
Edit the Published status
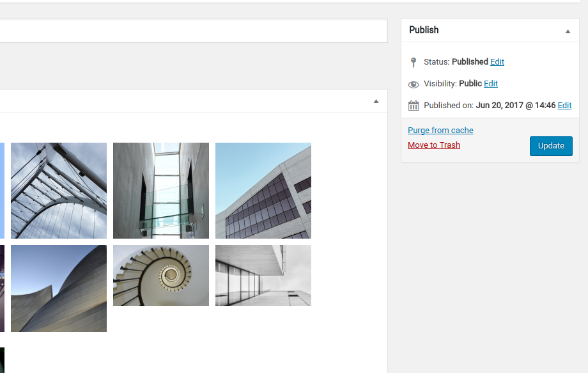pos(497,62)
